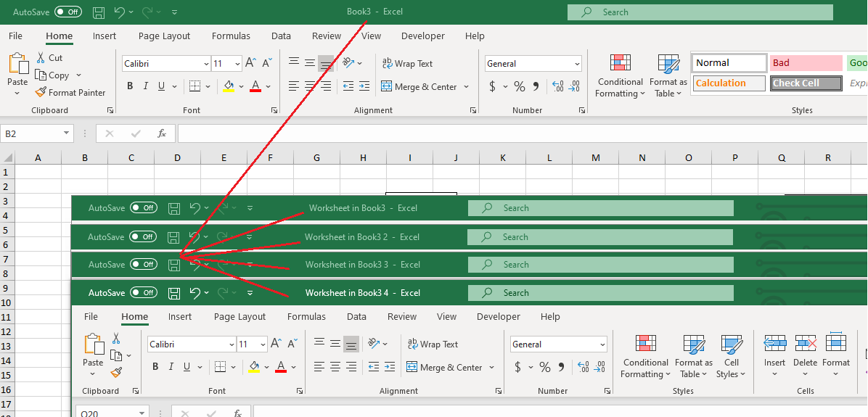Image resolution: width=868 pixels, height=417 pixels.
Task: Click red Font Color in main Book3 window
Action: click(x=255, y=86)
